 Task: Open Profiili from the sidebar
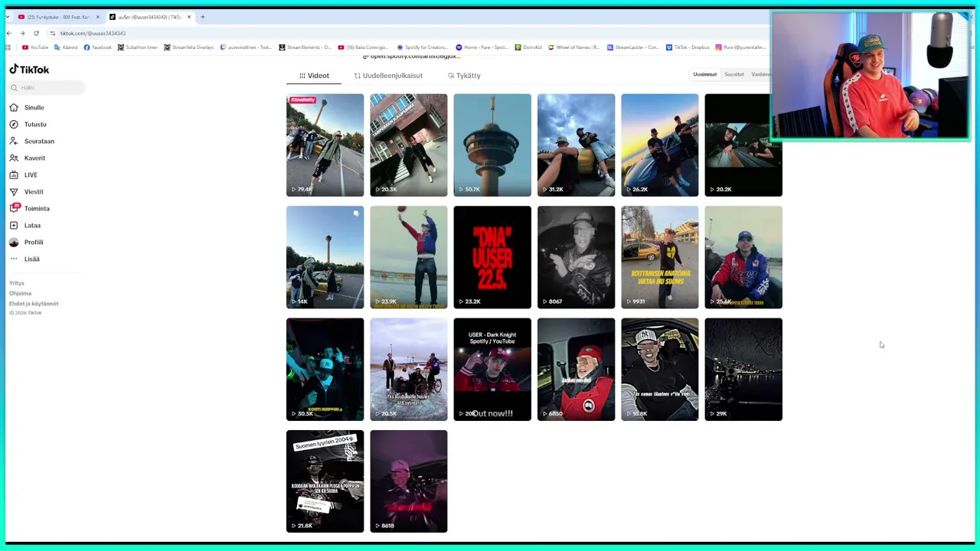coord(27,242)
